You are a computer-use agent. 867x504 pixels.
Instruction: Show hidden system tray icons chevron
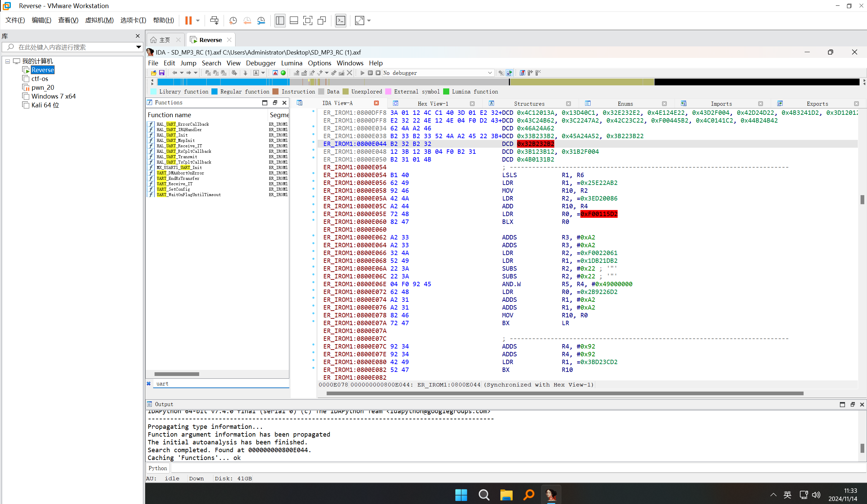pos(773,495)
